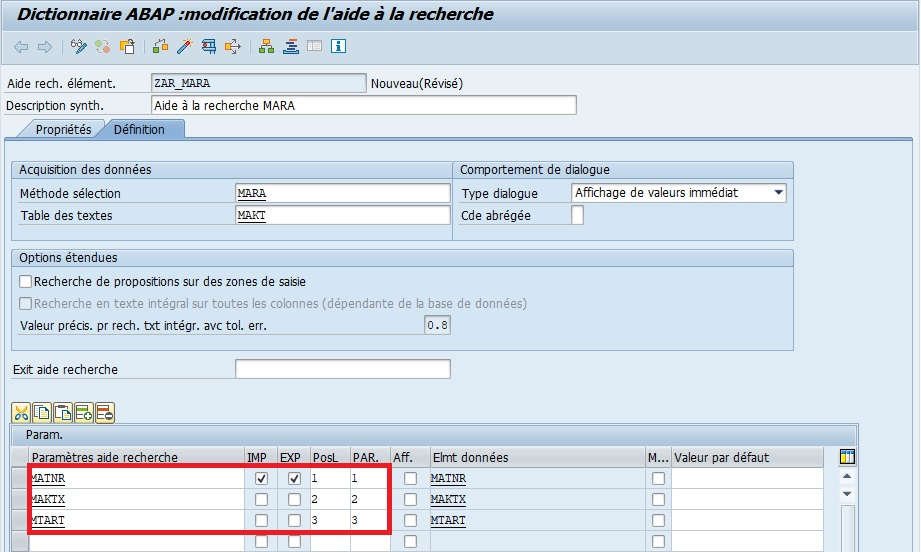Click the cut row scissors icon
Screen dimensions: 921x552
click(x=21, y=412)
